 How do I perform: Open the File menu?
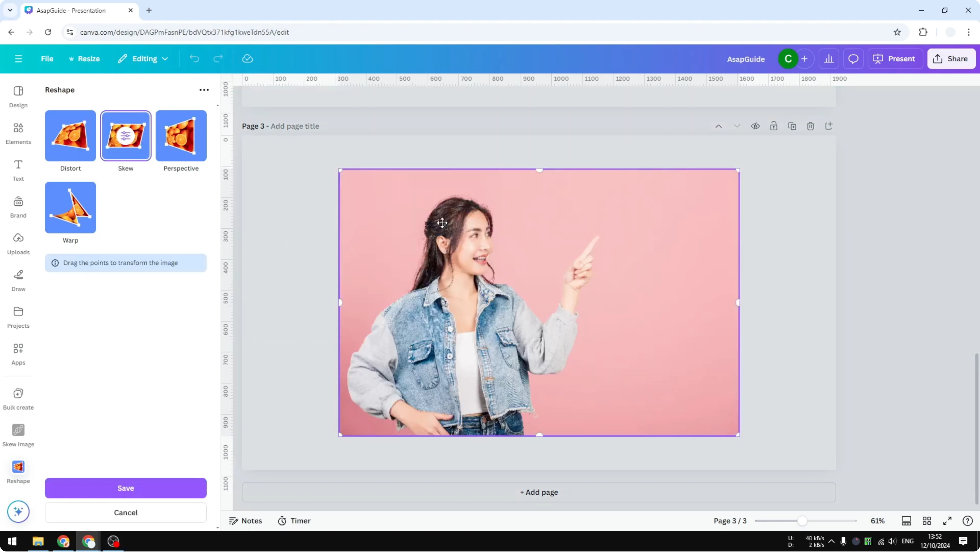[47, 58]
